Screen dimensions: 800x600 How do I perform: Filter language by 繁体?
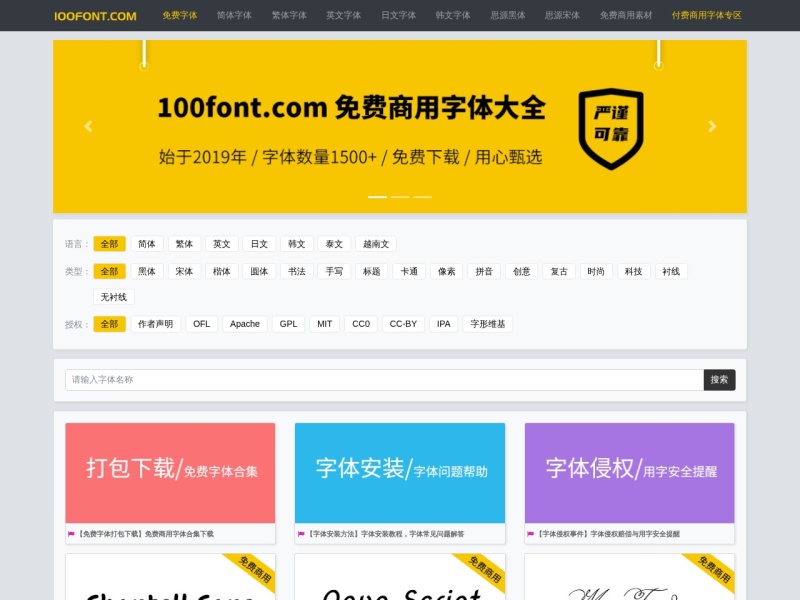[184, 244]
